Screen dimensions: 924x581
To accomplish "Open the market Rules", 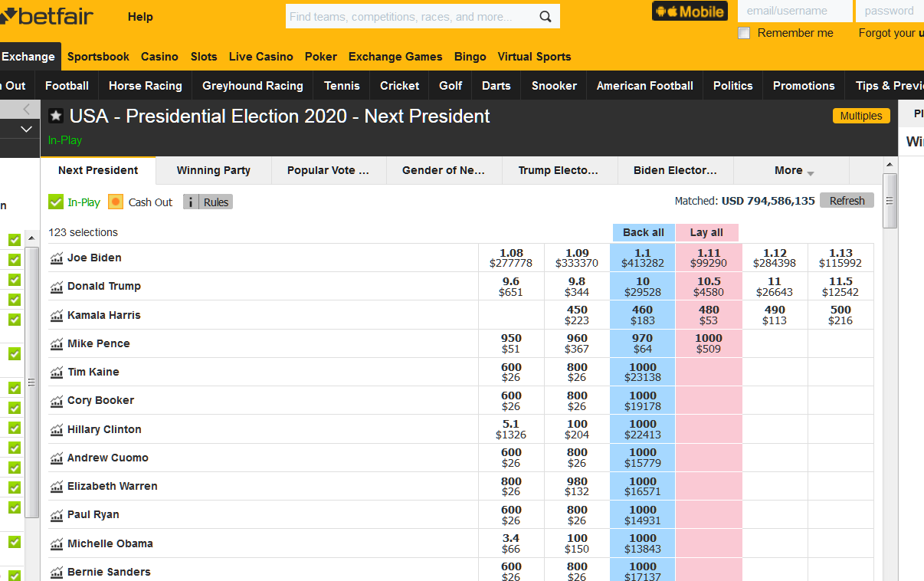I will point(216,202).
